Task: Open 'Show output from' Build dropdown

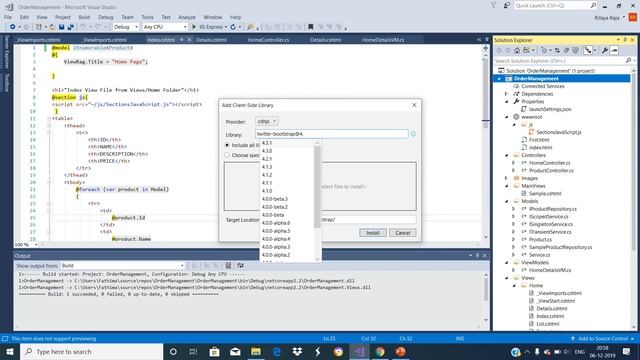Action: click(x=122, y=265)
